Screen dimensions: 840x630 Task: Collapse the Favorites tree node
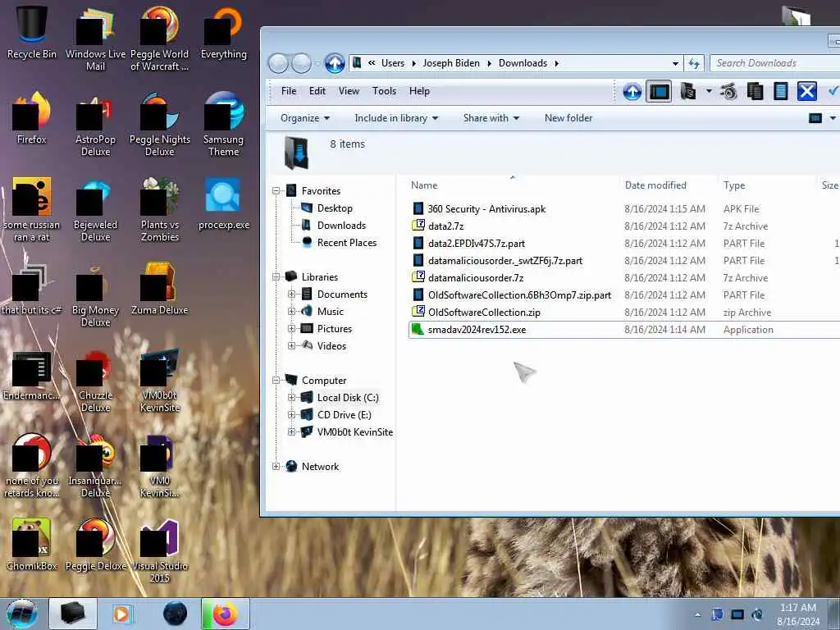pyautogui.click(x=276, y=190)
